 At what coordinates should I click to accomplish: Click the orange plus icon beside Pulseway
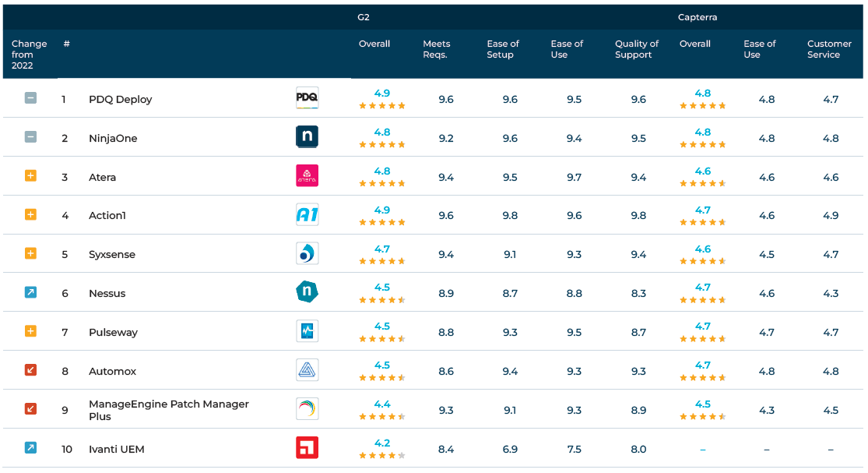point(31,331)
